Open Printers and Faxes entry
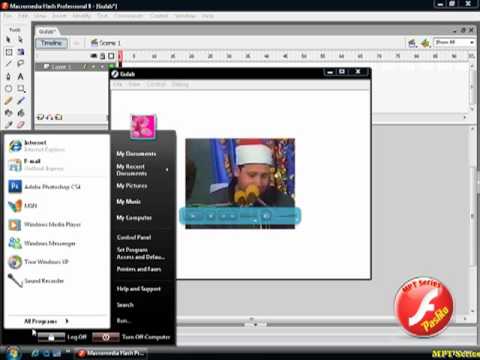This screenshot has width=480, height=360. (139, 269)
